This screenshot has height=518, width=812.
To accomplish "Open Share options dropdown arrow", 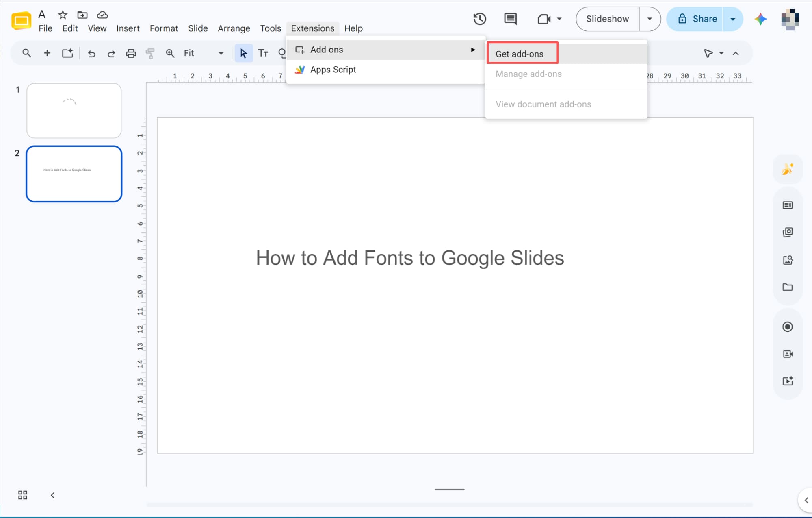I will click(733, 19).
